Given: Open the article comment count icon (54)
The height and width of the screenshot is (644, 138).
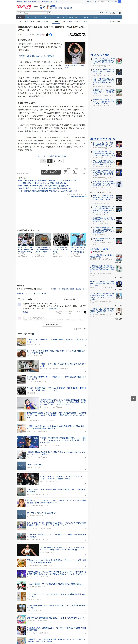Looking at the screenshot, I should (37, 35).
